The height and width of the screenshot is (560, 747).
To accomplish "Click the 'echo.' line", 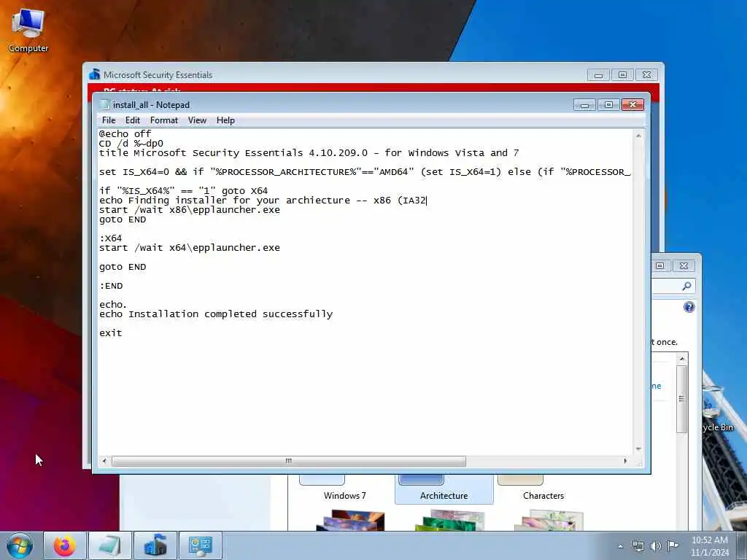I will 113,304.
